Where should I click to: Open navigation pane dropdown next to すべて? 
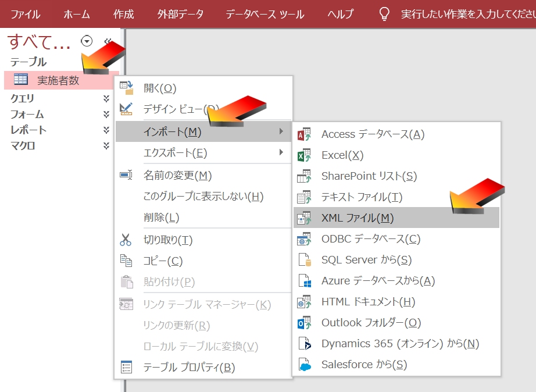point(87,41)
